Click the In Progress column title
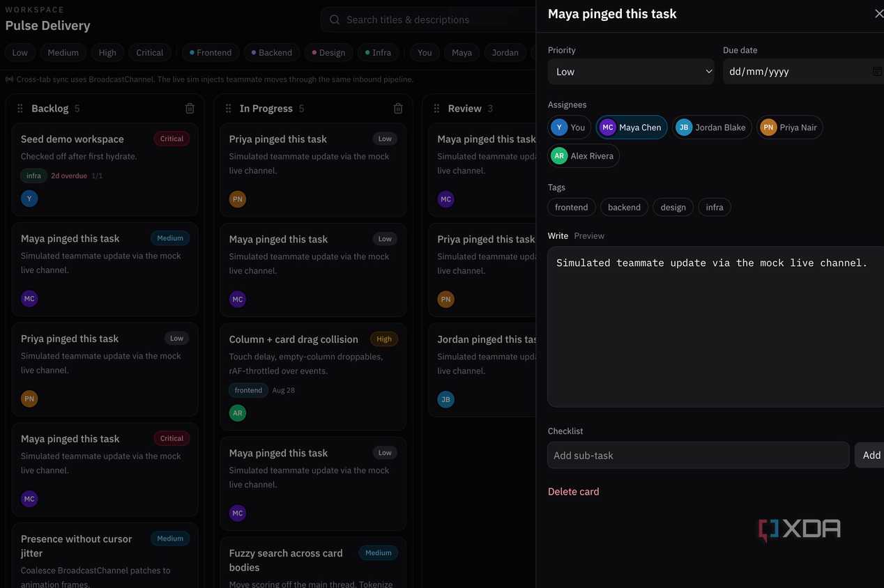Viewport: 884px width, 588px height. click(266, 109)
